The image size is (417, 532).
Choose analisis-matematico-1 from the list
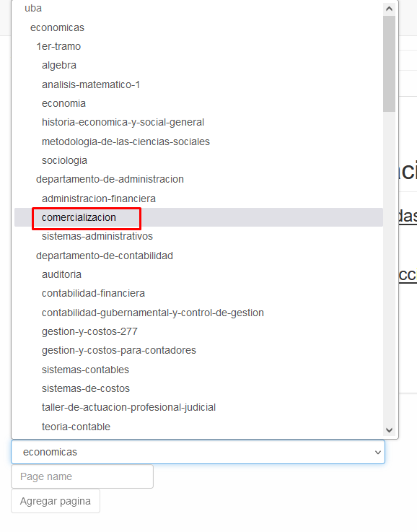point(198,84)
